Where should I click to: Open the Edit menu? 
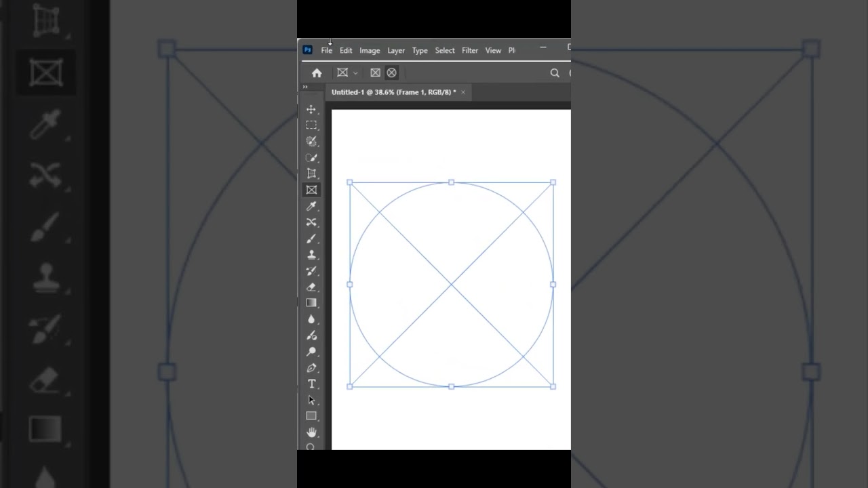click(x=346, y=50)
